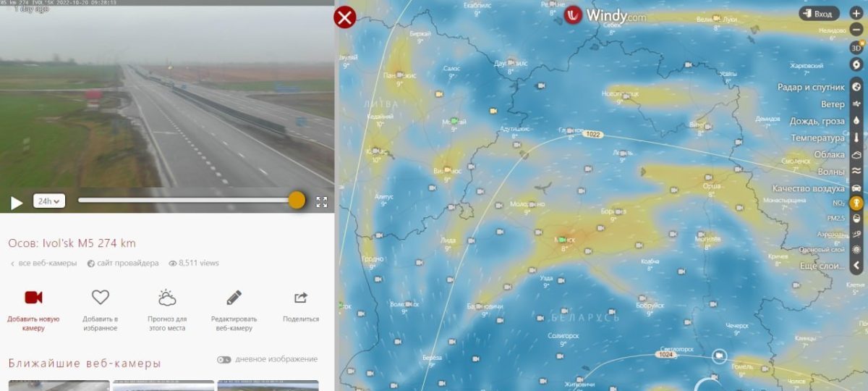This screenshot has width=868, height=391.
Task: Close the webcam panel with red X
Action: (x=345, y=16)
